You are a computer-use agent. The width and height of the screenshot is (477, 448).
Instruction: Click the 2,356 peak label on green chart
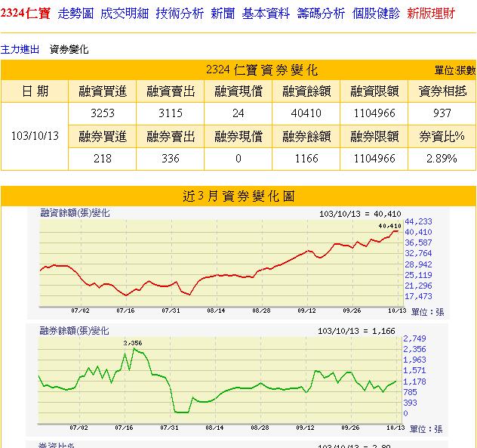[x=133, y=343]
